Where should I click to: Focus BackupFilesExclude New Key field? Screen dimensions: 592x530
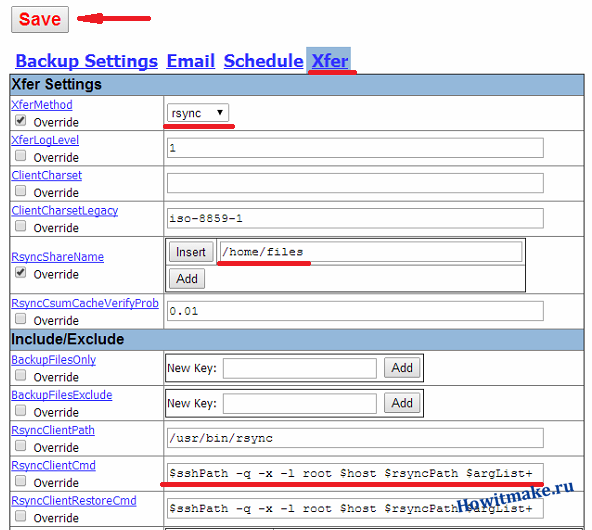point(300,404)
